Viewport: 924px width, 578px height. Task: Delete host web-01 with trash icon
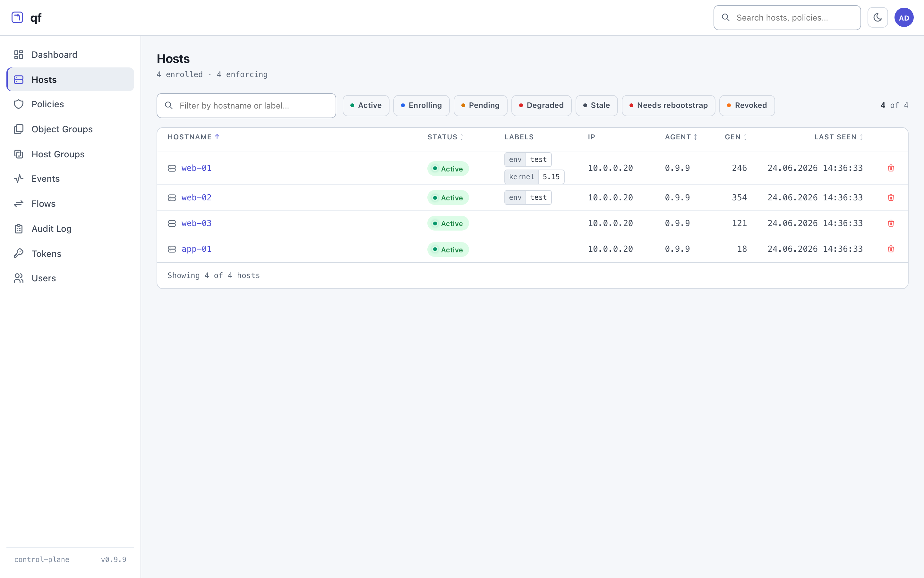point(891,168)
